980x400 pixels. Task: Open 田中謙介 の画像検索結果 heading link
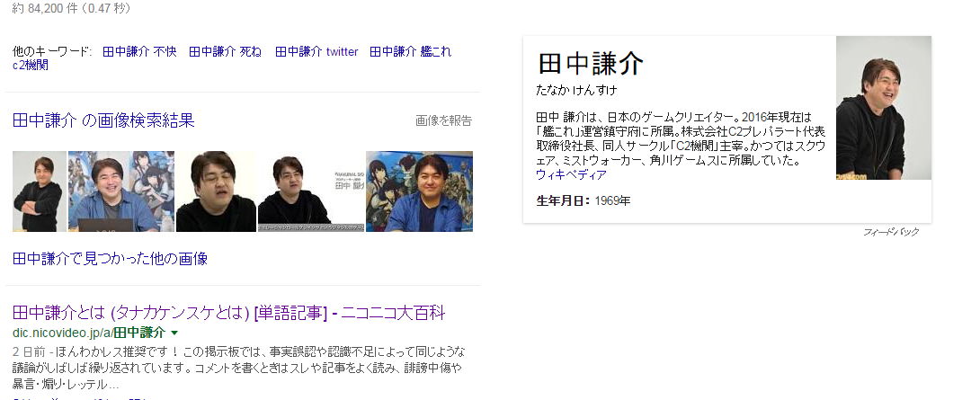(x=103, y=120)
